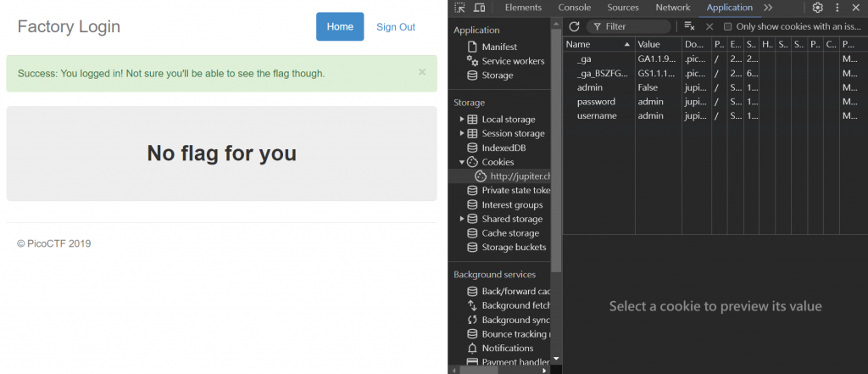Open DevTools three-dot customize menu
The height and width of the screenshot is (374, 868).
coord(837,8)
